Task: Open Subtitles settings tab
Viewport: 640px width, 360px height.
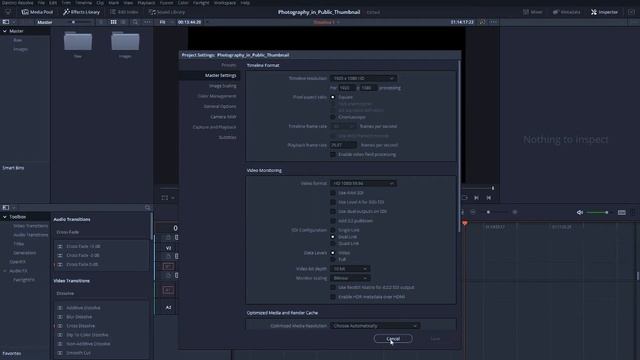Action: tap(227, 137)
